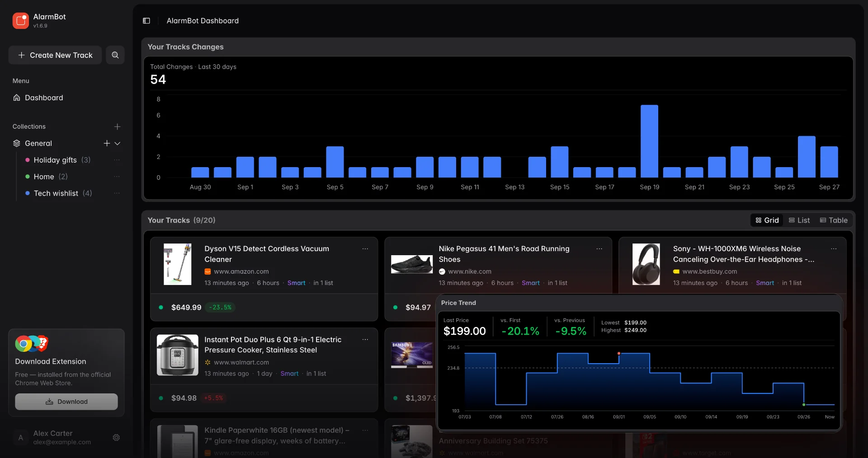The height and width of the screenshot is (458, 868).
Task: Click the AlarmBot logo icon
Action: pos(21,21)
